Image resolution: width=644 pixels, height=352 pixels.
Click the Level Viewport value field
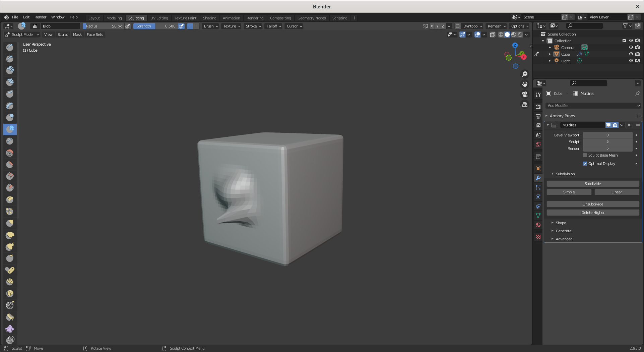[607, 135]
